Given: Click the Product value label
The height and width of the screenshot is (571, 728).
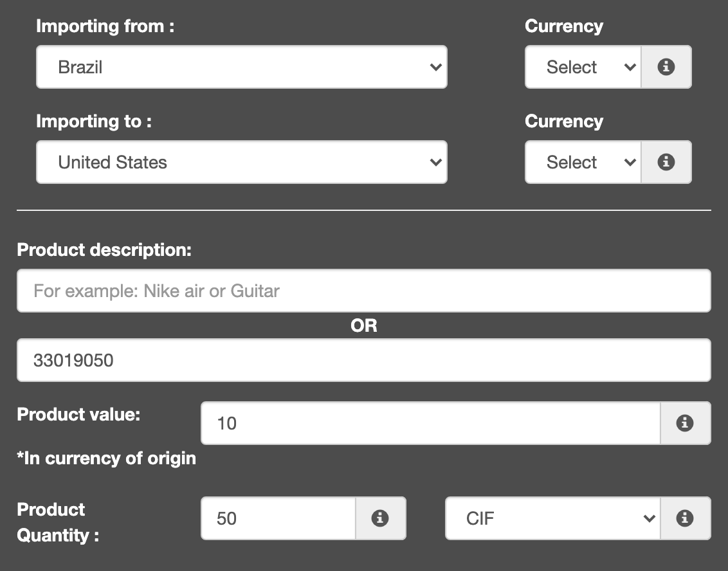Looking at the screenshot, I should 78,415.
